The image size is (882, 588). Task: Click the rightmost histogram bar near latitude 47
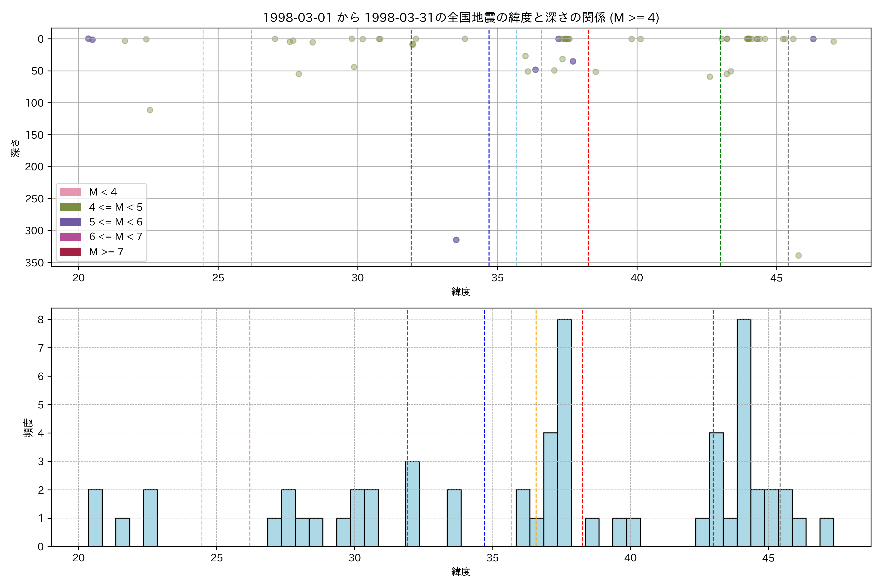pyautogui.click(x=826, y=532)
